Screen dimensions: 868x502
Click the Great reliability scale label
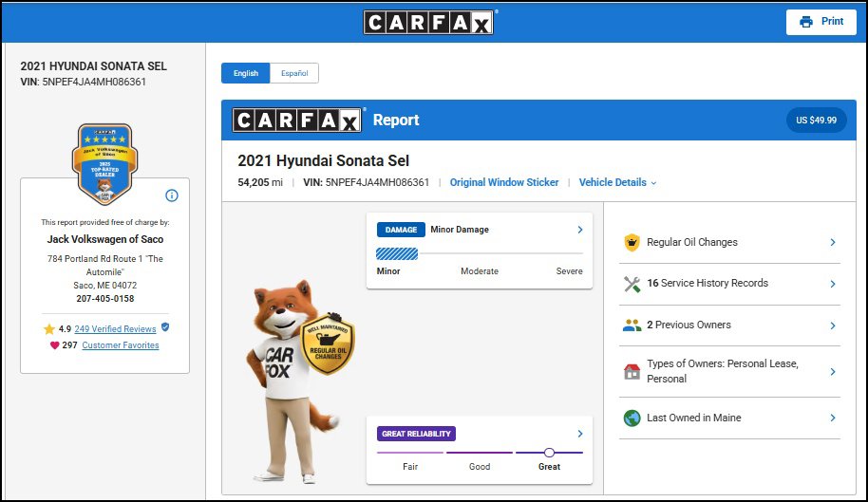(x=549, y=467)
